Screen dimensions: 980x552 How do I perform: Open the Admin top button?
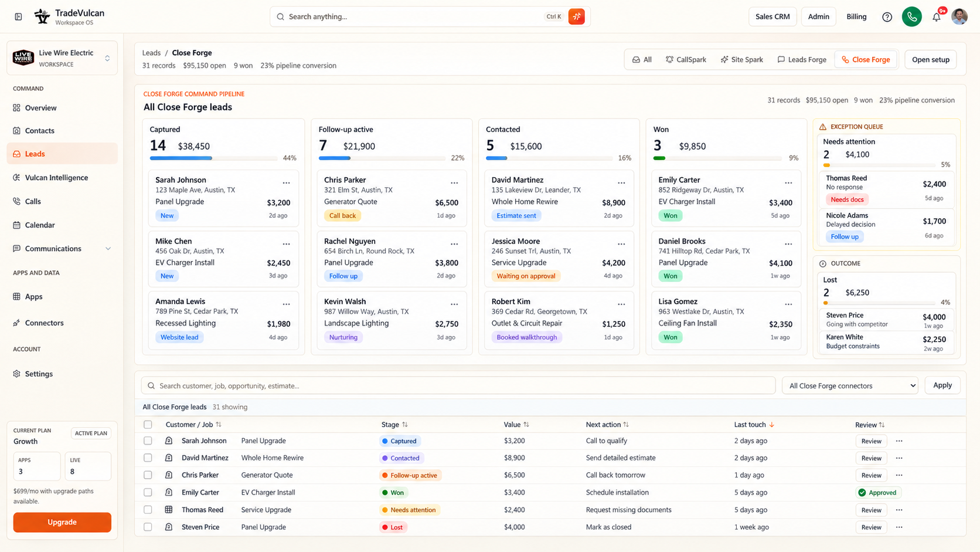pyautogui.click(x=818, y=16)
